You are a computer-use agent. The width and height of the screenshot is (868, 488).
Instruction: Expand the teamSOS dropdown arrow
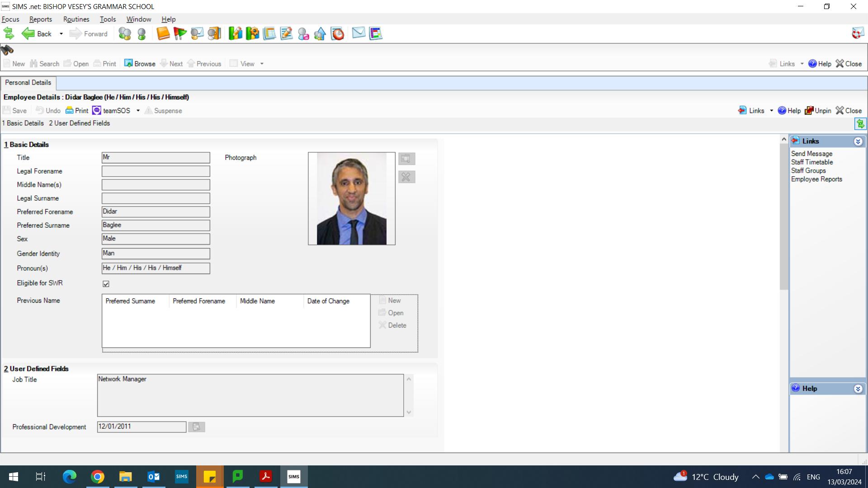coord(138,111)
